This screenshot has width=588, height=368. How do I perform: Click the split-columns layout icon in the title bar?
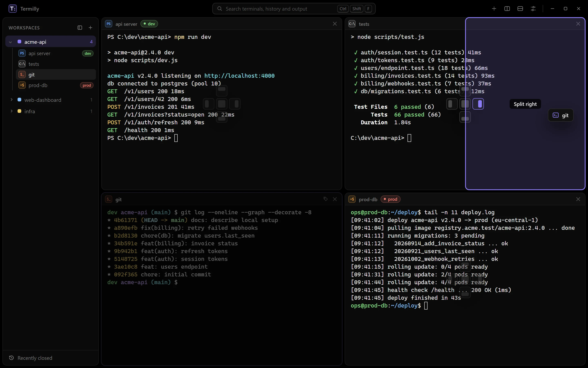(x=507, y=9)
